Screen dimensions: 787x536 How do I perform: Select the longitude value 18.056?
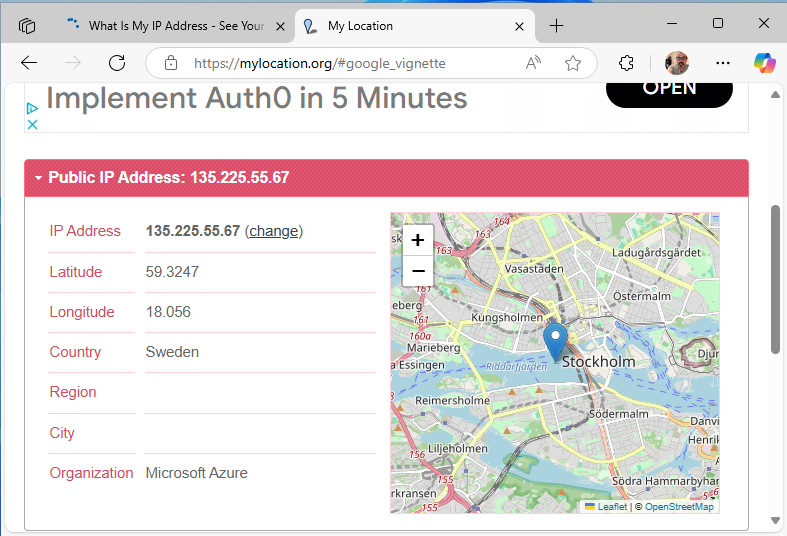pos(168,312)
